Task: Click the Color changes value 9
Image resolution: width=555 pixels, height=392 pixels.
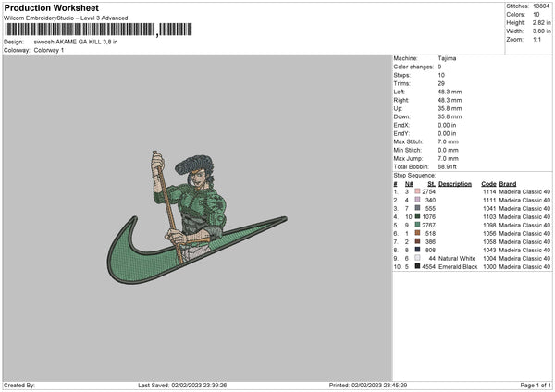Action: 439,67
